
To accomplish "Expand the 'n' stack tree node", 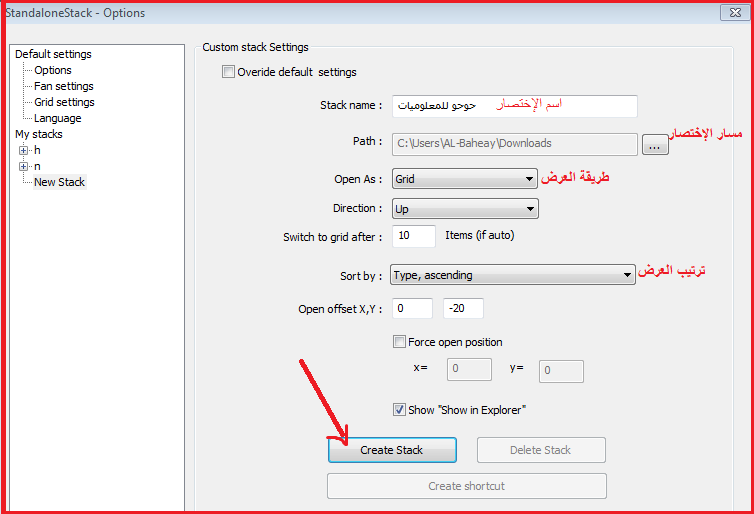I will (x=23, y=166).
